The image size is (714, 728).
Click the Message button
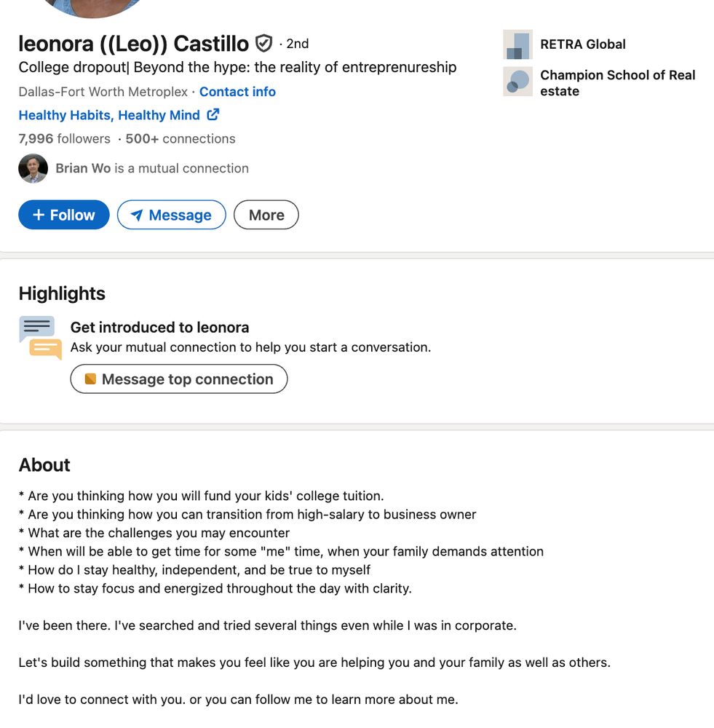[171, 215]
